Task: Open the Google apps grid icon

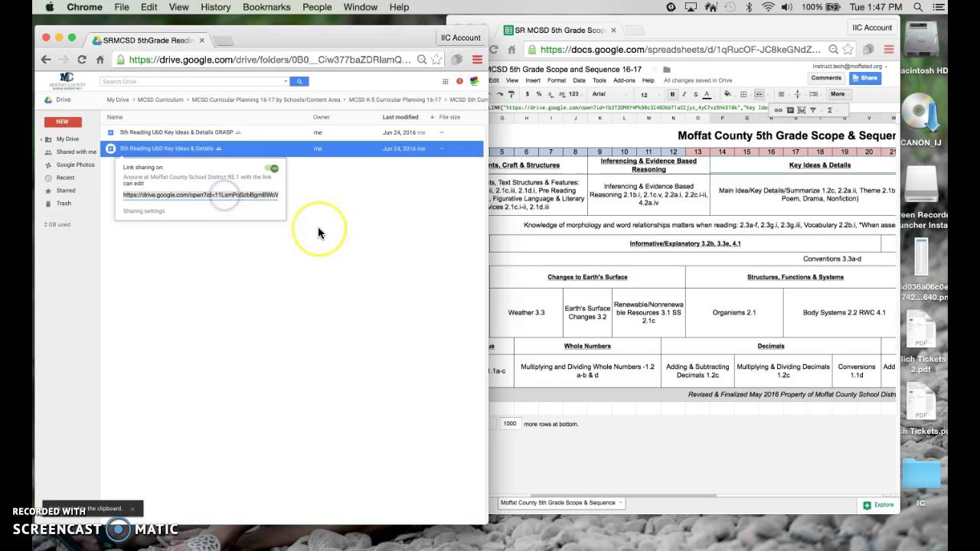Action: click(445, 81)
